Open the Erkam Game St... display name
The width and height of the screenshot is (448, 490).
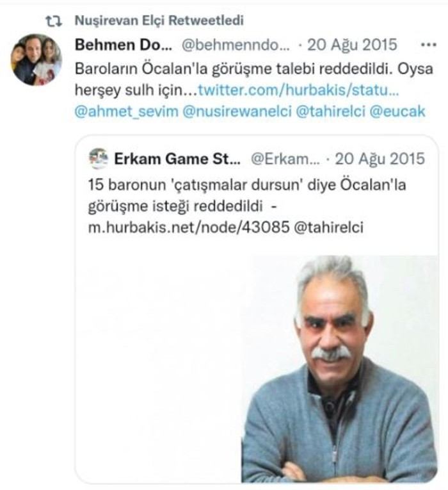click(x=177, y=159)
